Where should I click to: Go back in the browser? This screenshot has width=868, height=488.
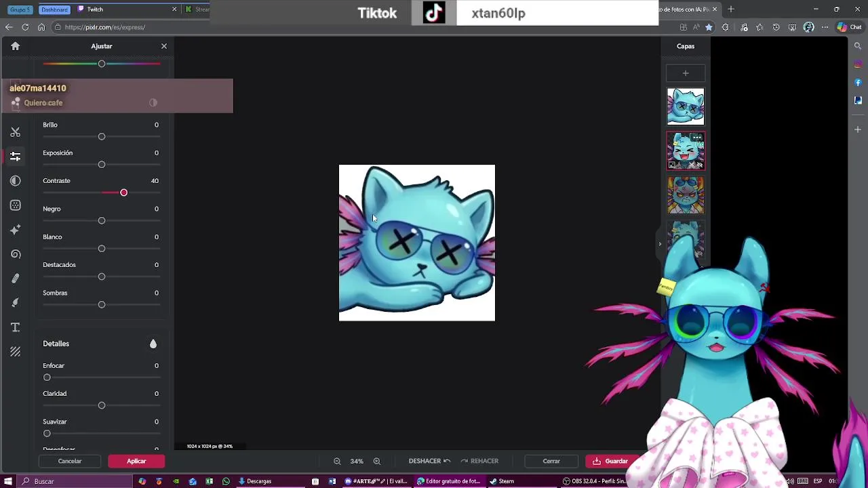pos(9,27)
